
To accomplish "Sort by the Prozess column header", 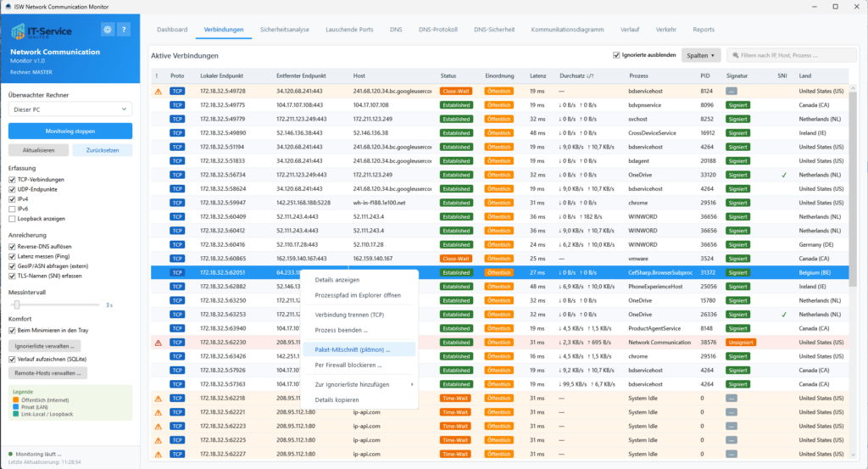I will [638, 75].
